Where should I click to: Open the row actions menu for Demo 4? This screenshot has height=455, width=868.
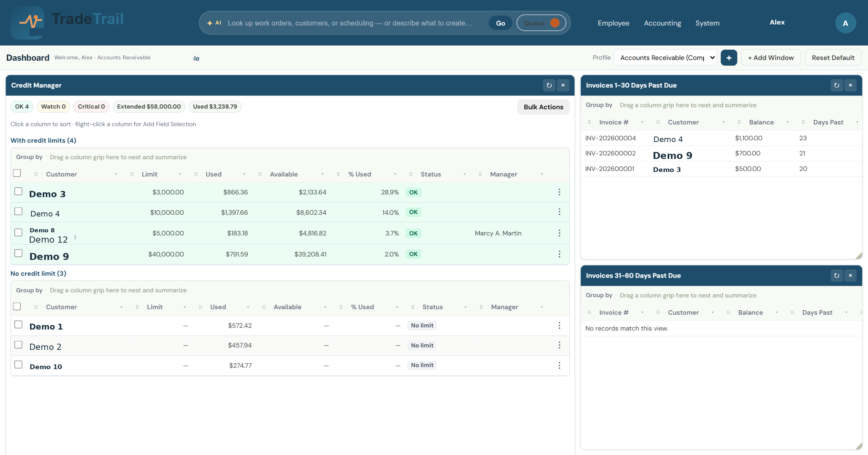(x=559, y=212)
